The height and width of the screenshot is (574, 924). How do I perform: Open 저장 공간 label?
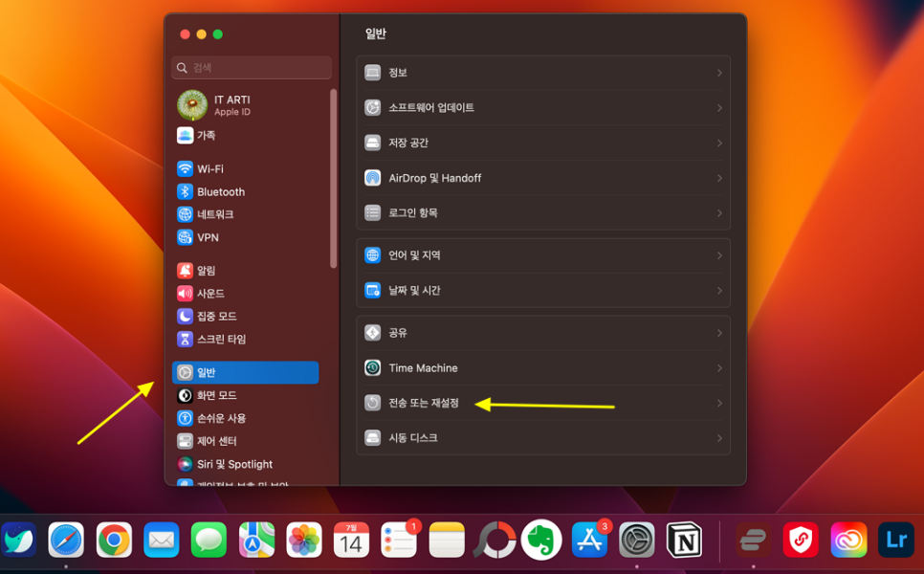pyautogui.click(x=408, y=143)
